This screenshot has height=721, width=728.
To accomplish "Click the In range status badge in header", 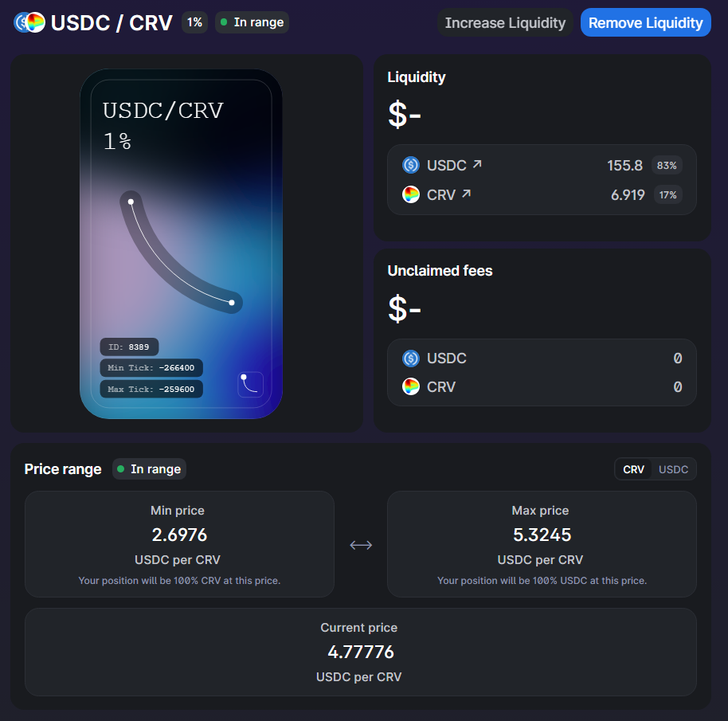I will pyautogui.click(x=252, y=22).
